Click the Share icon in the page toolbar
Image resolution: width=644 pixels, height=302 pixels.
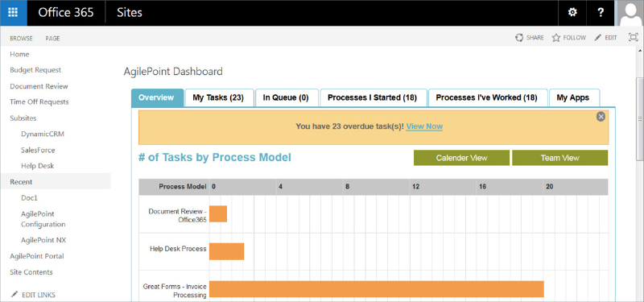pyautogui.click(x=519, y=38)
